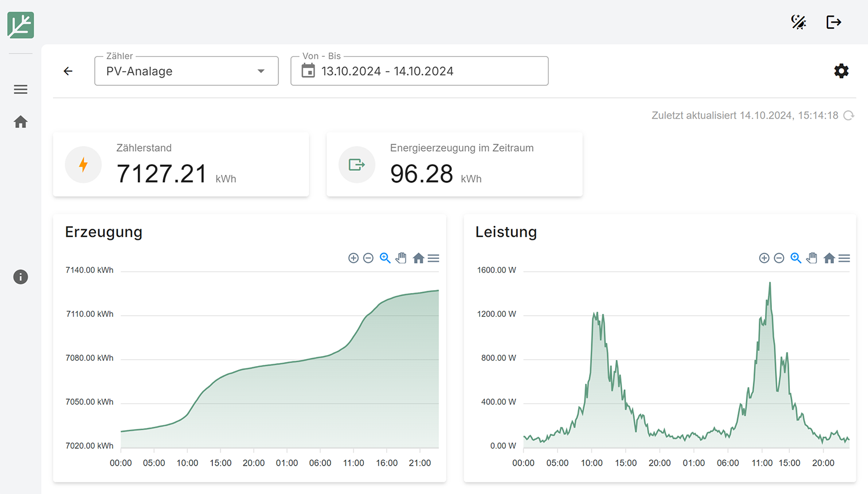Open the hamburger menu in sidebar
Viewport: 868px width, 494px height.
click(21, 89)
